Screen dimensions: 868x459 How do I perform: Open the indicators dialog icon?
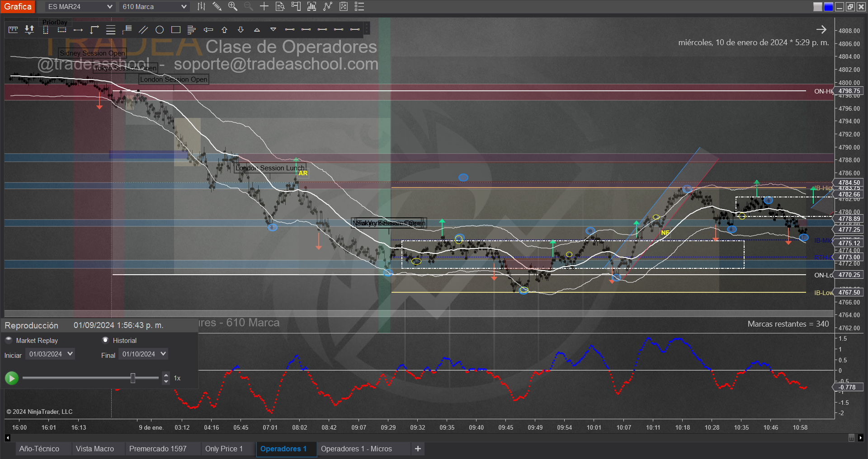click(312, 6)
